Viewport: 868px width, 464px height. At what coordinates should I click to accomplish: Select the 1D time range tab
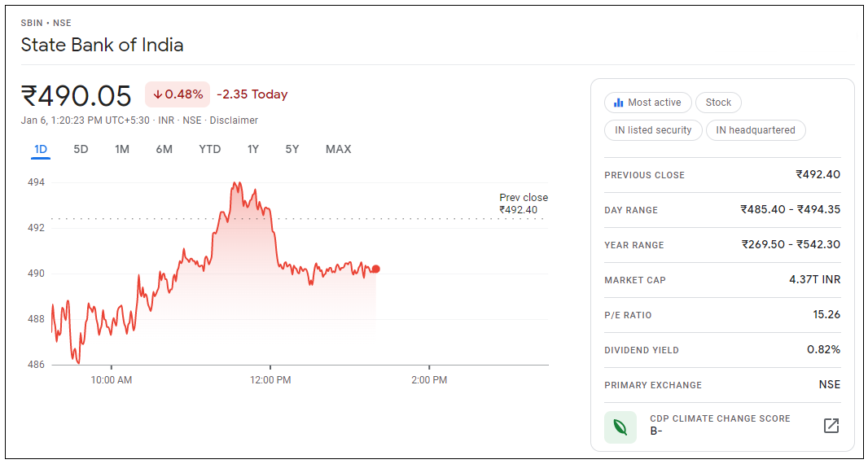(x=41, y=149)
